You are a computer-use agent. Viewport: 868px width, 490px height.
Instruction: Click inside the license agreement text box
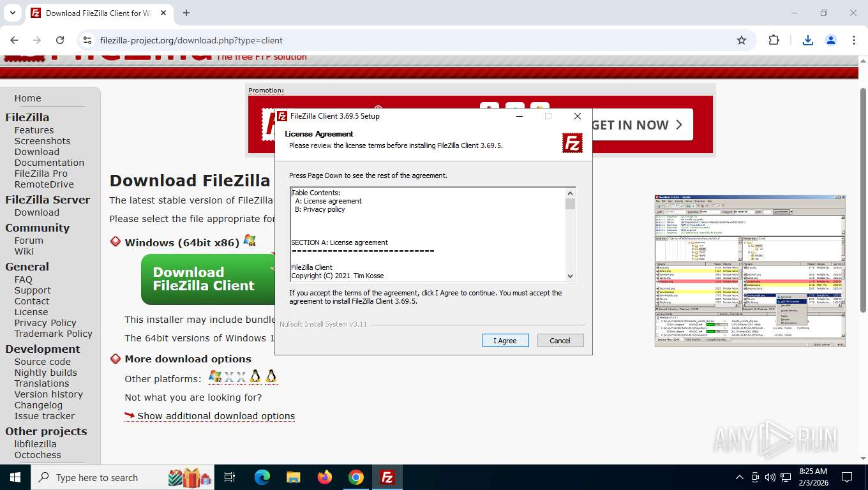coord(428,234)
